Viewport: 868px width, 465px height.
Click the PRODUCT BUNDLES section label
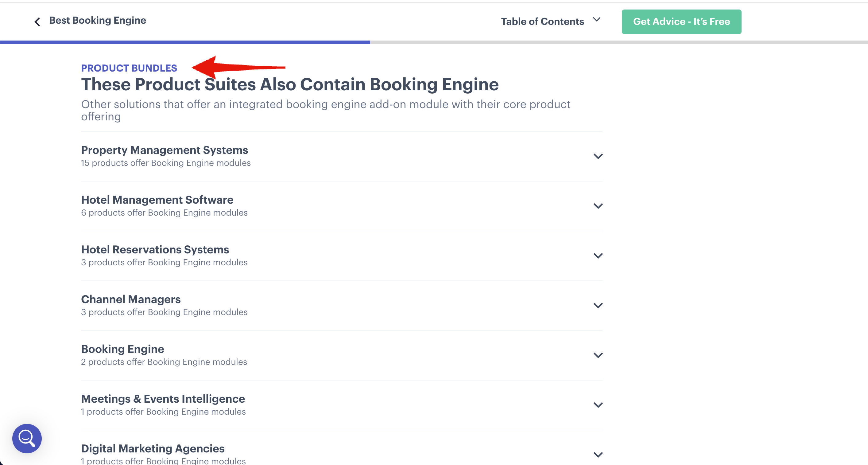coord(129,68)
